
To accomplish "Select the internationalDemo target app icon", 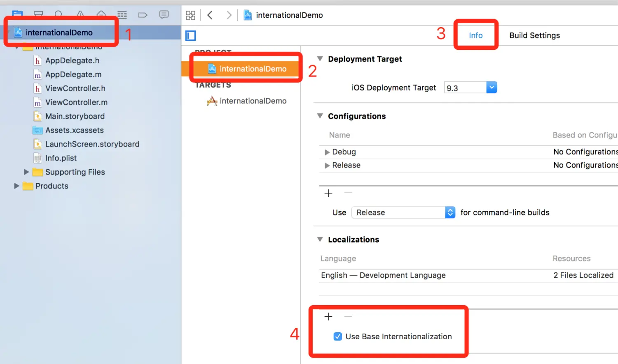I will coord(212,101).
